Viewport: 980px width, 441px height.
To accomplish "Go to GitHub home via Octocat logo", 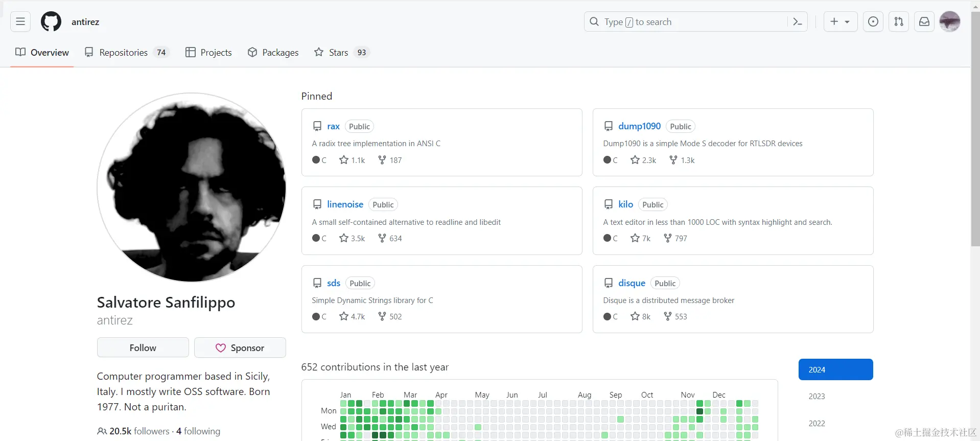I will pos(51,21).
